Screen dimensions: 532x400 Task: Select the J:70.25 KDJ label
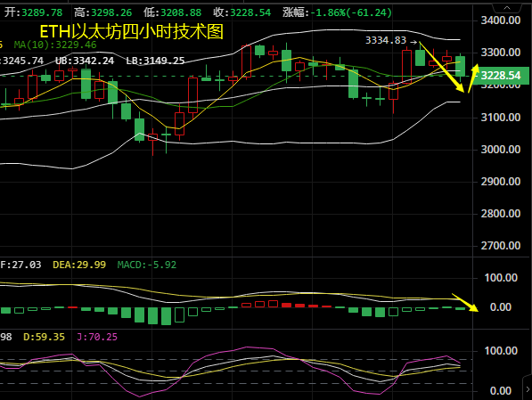[97, 337]
